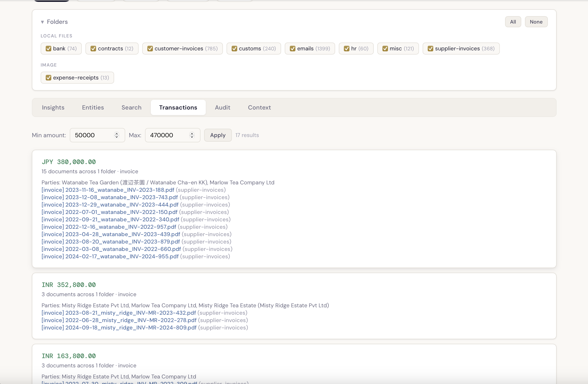Viewport: 588px width, 384px height.
Task: Toggle the misc folder checkbox
Action: (385, 49)
